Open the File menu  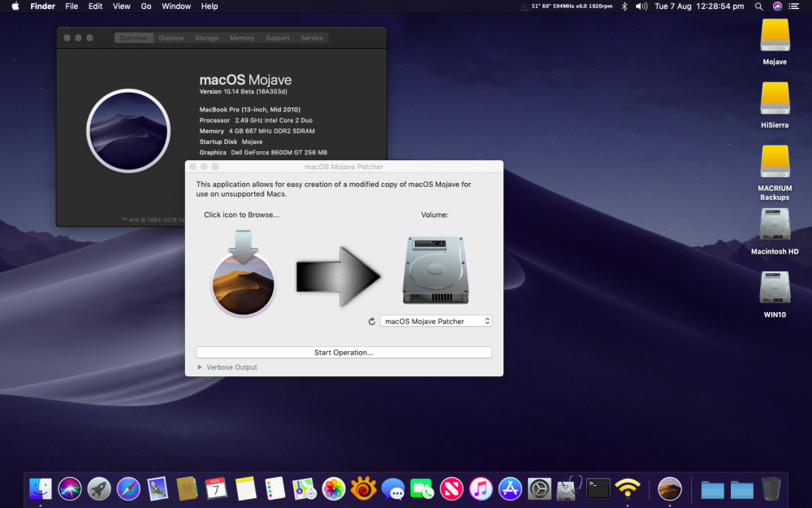coord(71,7)
